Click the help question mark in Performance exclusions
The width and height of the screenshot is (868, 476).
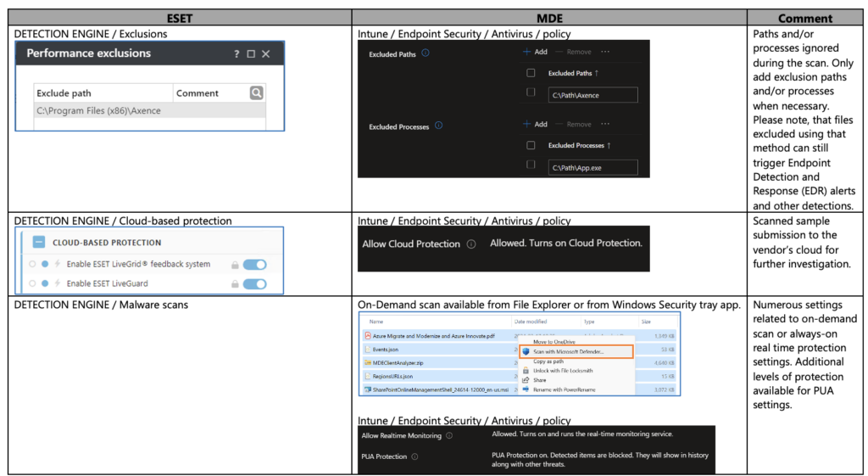click(236, 53)
